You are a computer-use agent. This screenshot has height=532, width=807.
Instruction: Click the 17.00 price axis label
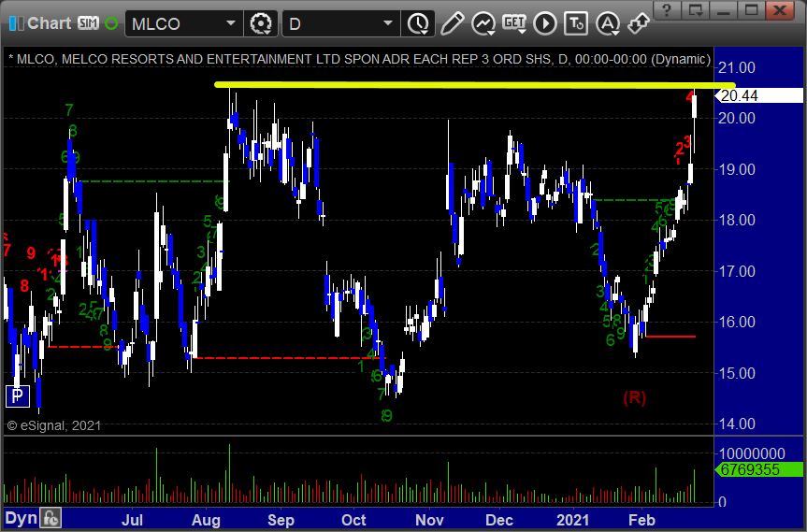point(737,271)
